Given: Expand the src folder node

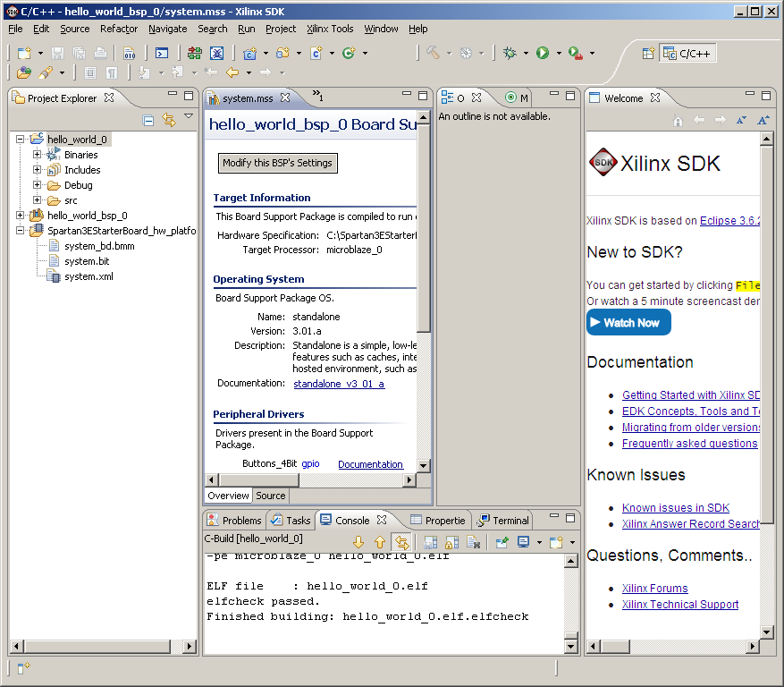Looking at the screenshot, I should point(37,200).
